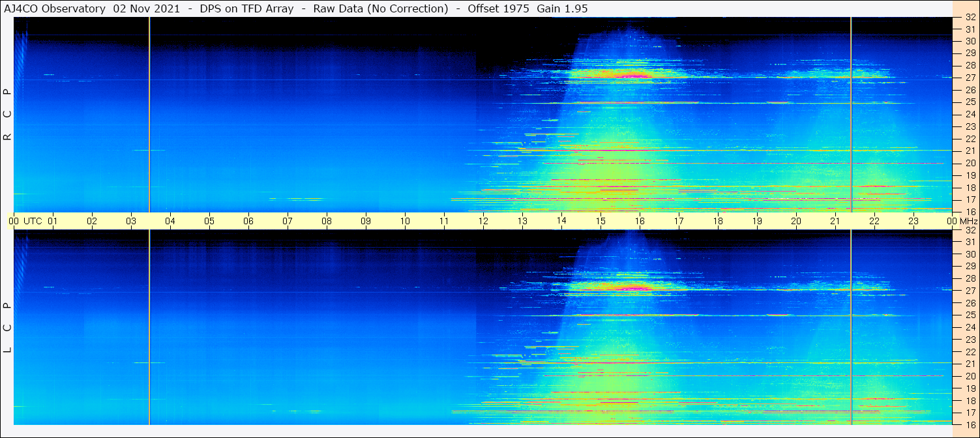
Task: Click the blue vertical marker in LCP panel
Action: pyautogui.click(x=852, y=327)
